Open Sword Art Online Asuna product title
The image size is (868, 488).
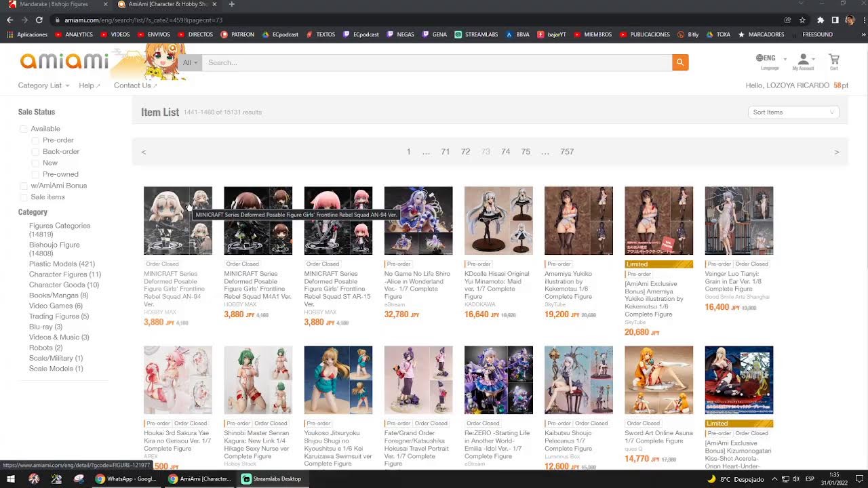click(658, 437)
